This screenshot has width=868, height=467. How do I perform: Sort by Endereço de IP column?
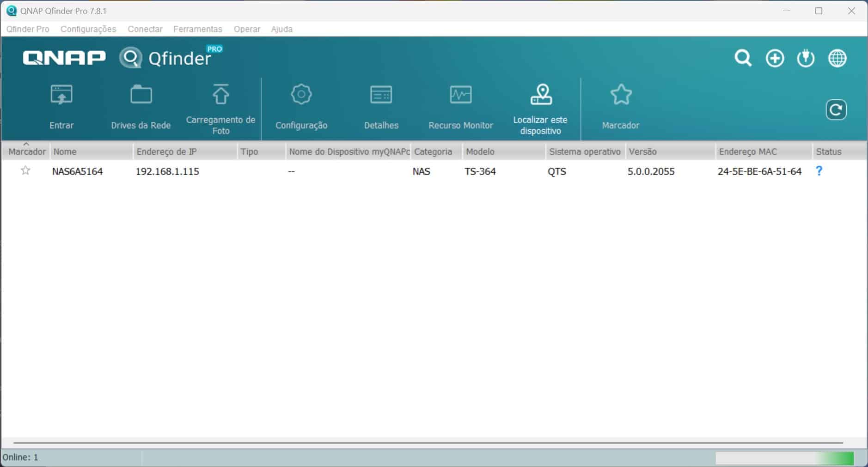pyautogui.click(x=184, y=152)
